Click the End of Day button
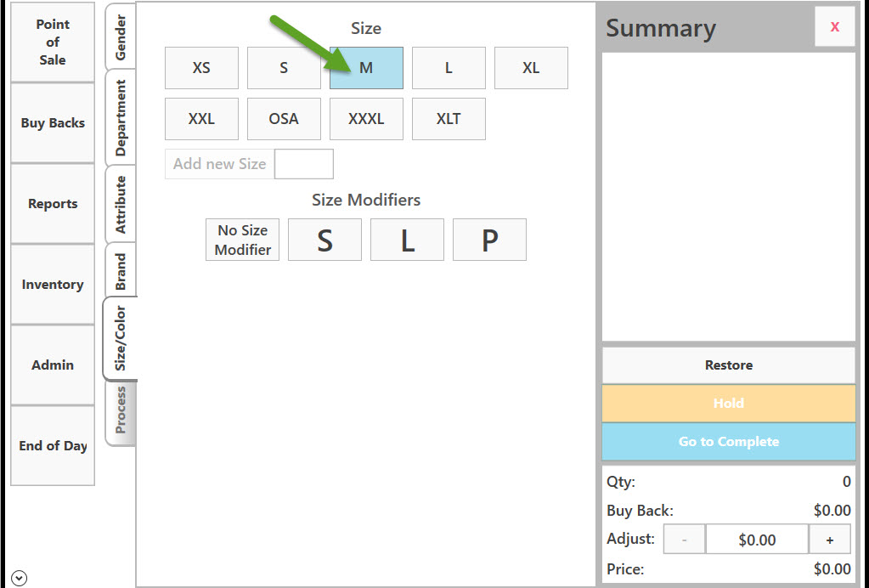Viewport: 869px width, 588px height. coord(53,445)
